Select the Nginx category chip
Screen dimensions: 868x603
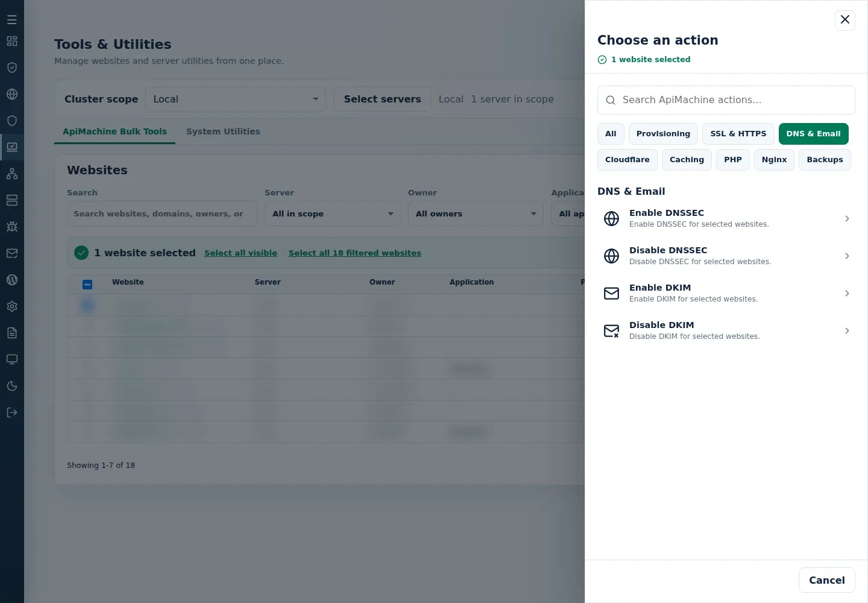tap(774, 160)
